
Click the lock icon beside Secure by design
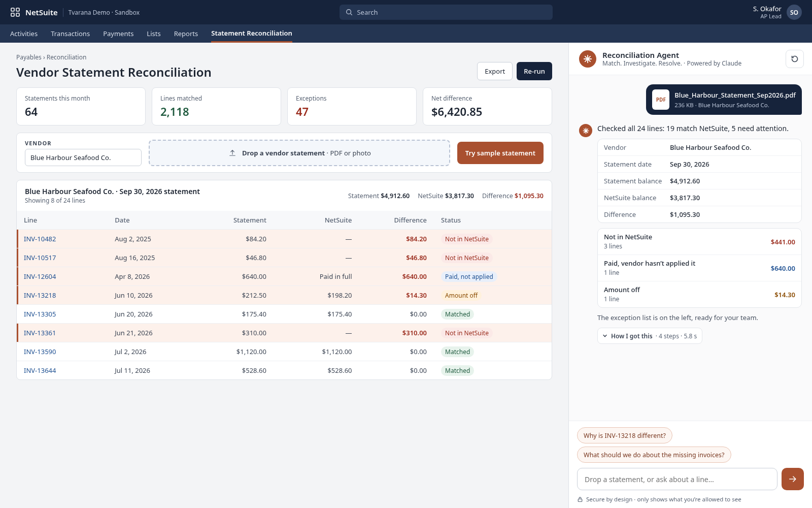[x=580, y=499]
